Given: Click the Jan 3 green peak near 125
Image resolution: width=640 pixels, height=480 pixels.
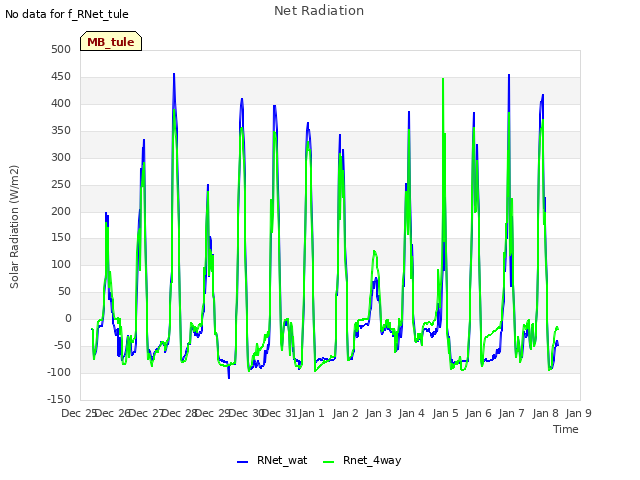Looking at the screenshot, I should pyautogui.click(x=374, y=252).
